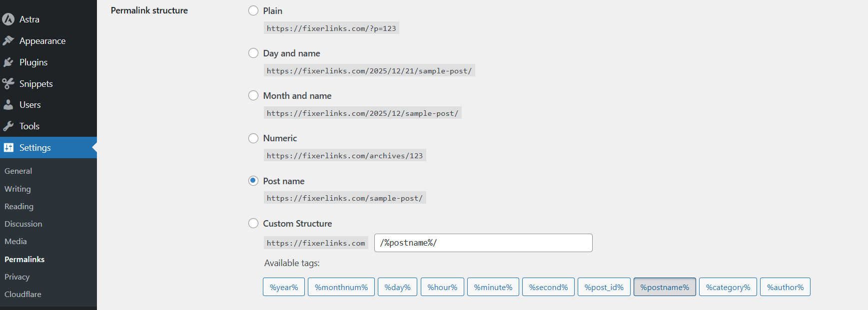Screen dimensions: 868x310
Task: Add the %second% tag
Action: (x=548, y=287)
